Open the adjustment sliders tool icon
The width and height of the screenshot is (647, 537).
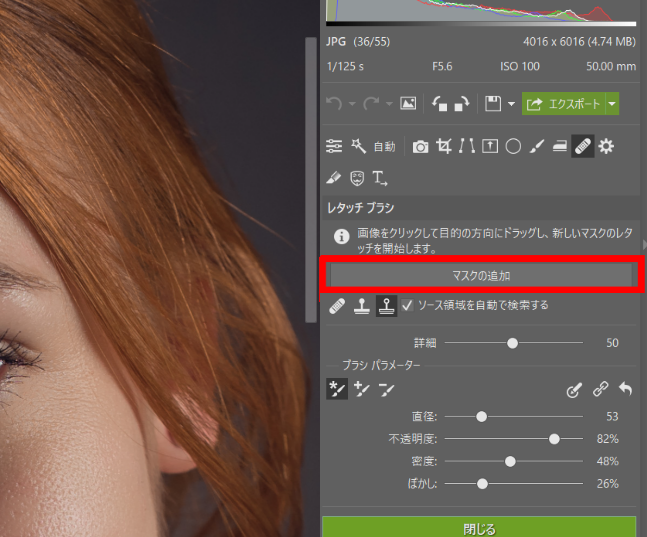point(334,146)
